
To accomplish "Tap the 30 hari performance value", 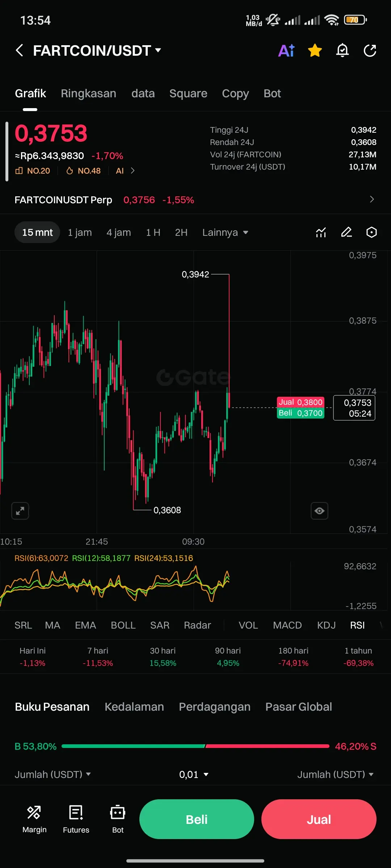I will tap(163, 663).
